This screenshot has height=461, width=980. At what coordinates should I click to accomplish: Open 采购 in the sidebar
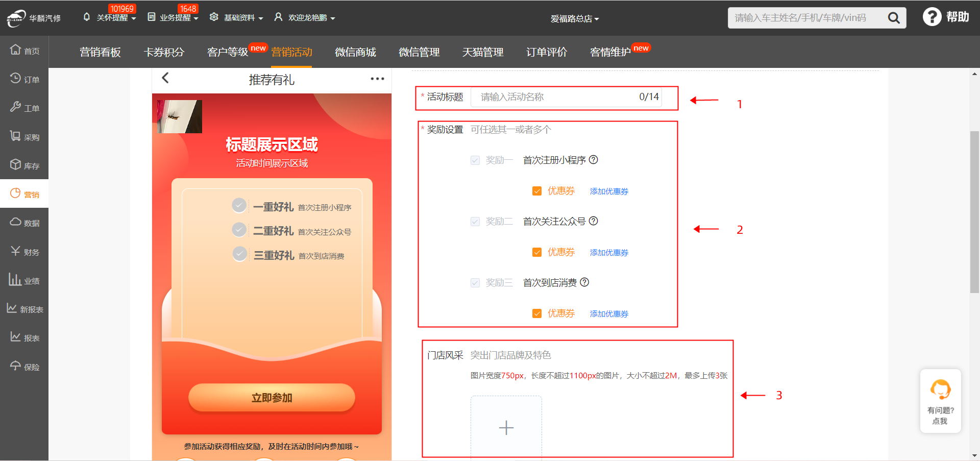tap(24, 137)
